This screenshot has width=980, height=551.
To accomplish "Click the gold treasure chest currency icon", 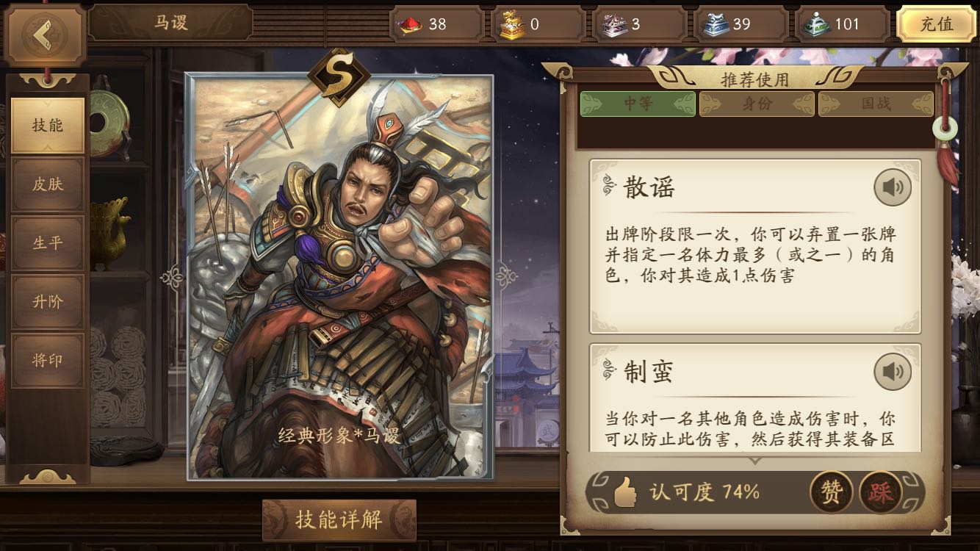I will click(512, 24).
